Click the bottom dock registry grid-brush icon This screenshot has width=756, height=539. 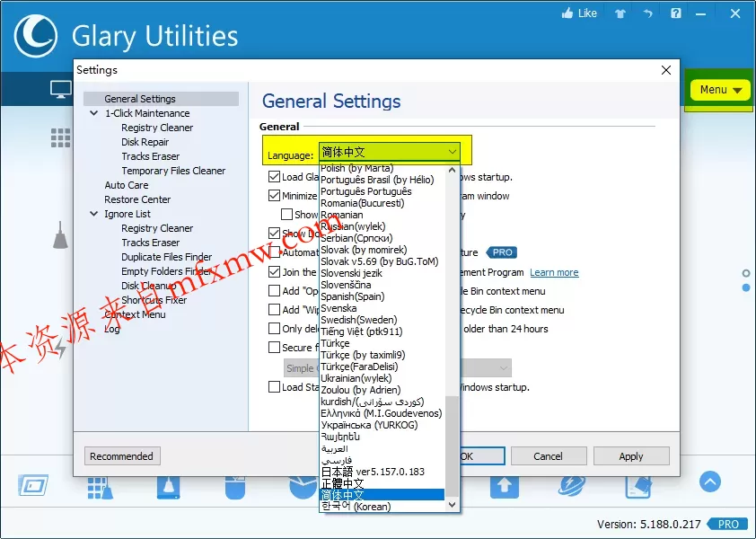tap(101, 488)
